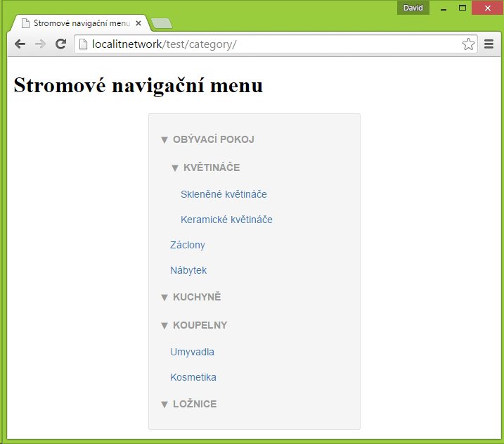Open the Keramické květináče link

[226, 220]
